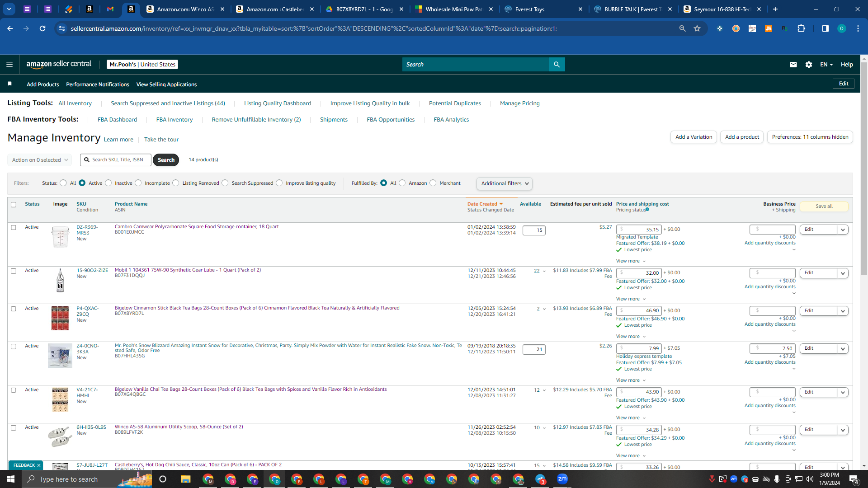This screenshot has height=488, width=868.
Task: Switch to the Seymour 16-838 Hi-Tech tab
Action: point(723,9)
